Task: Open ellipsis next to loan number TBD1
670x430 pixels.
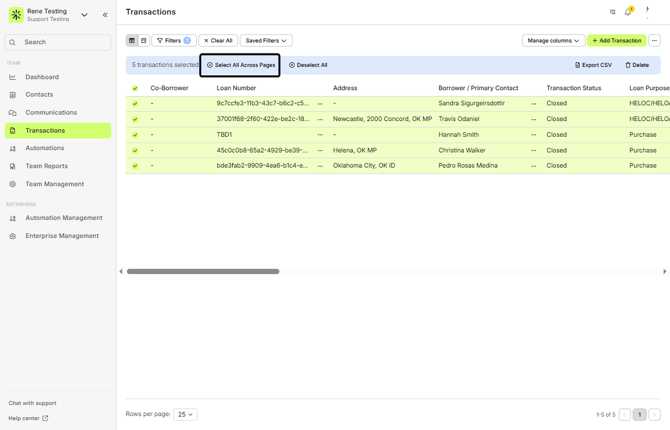Action: (x=320, y=135)
